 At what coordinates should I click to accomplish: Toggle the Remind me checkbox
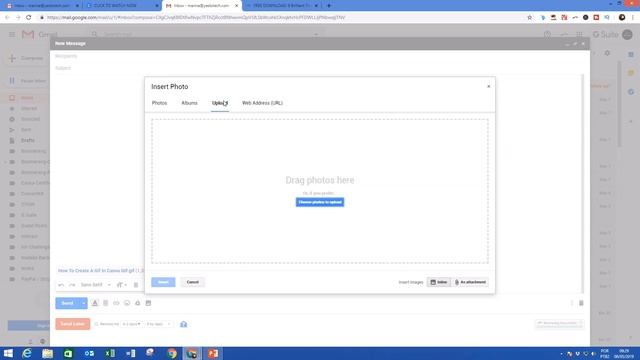coord(96,324)
